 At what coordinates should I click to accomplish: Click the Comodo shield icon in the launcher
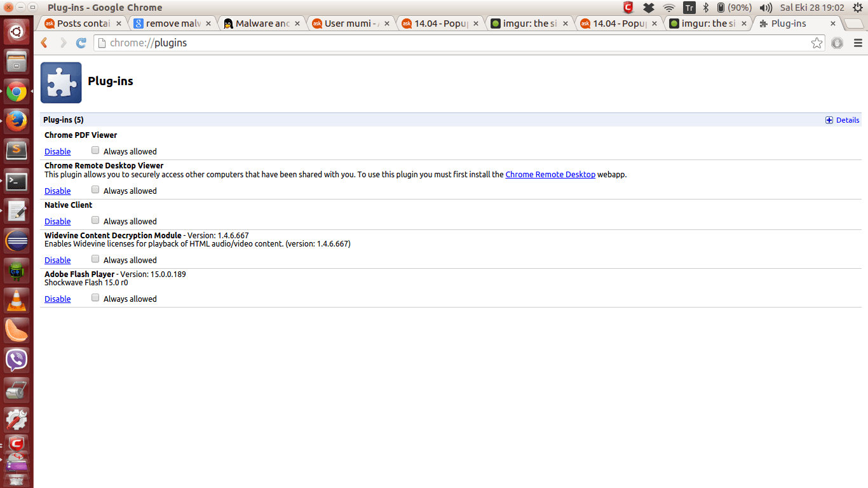pos(17,445)
